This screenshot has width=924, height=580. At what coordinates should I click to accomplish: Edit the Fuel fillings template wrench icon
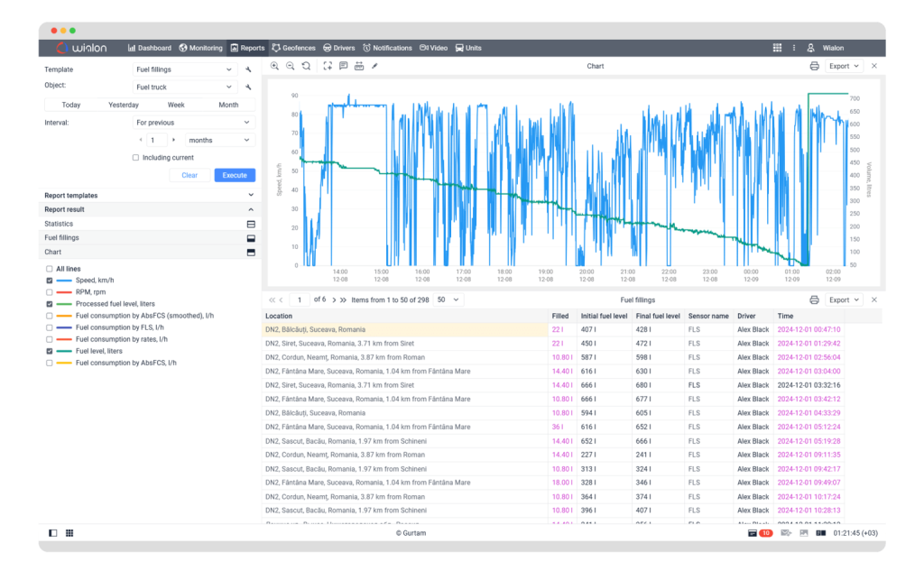249,69
